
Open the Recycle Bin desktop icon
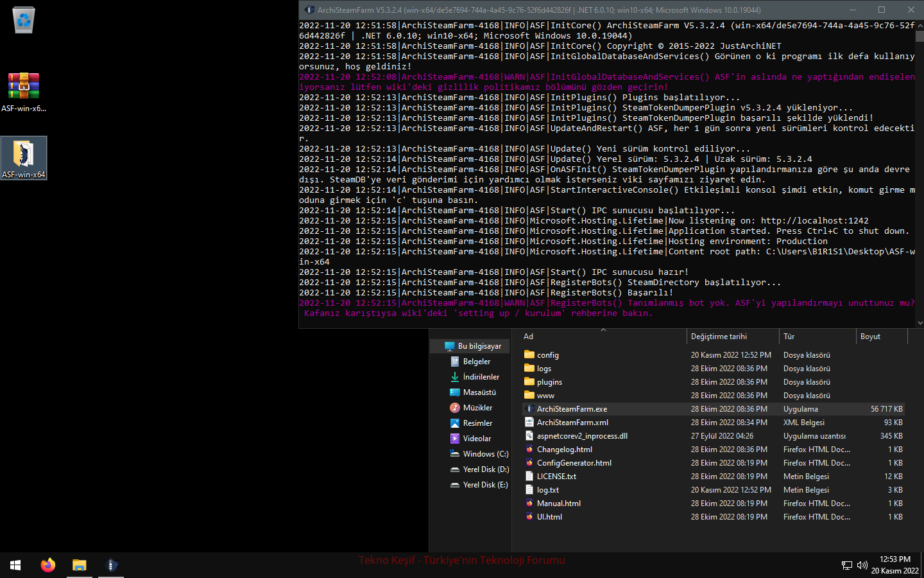24,20
